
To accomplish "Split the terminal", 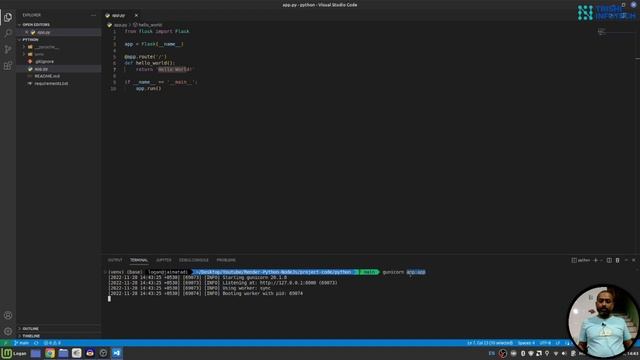I will point(609,260).
